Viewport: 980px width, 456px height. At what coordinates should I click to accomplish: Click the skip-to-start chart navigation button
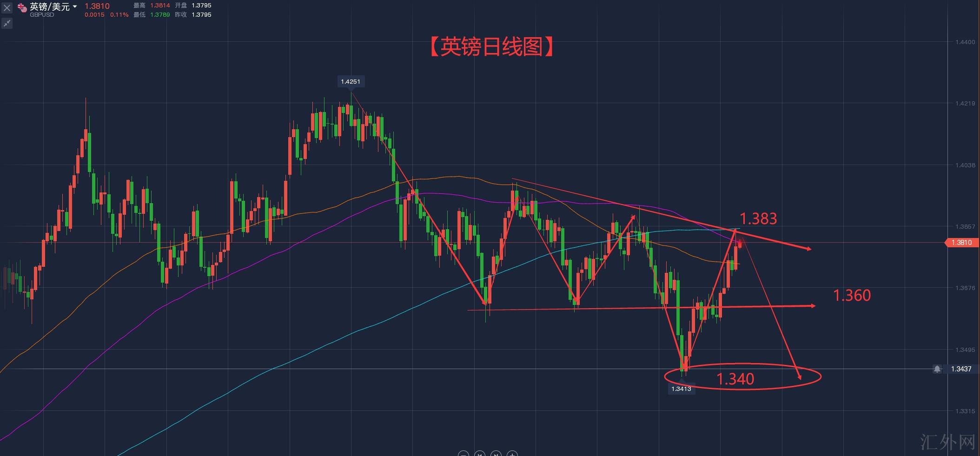pos(479,454)
